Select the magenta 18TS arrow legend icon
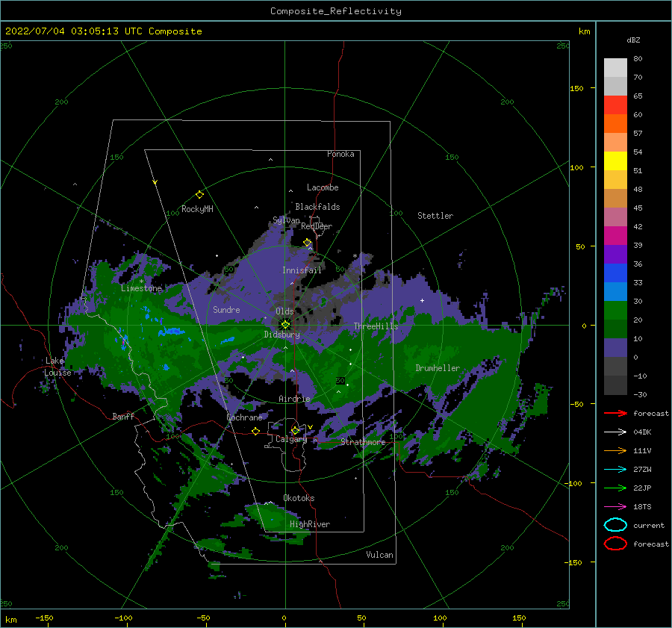 point(615,507)
